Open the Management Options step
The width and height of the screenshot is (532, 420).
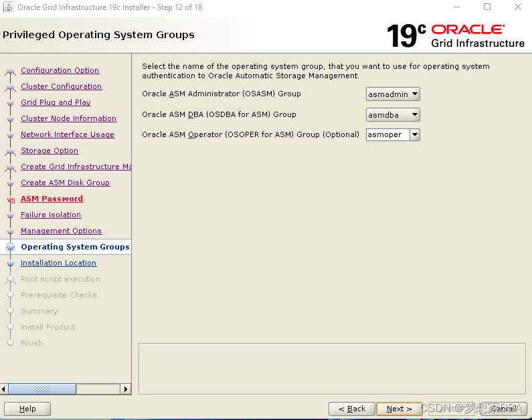61,231
